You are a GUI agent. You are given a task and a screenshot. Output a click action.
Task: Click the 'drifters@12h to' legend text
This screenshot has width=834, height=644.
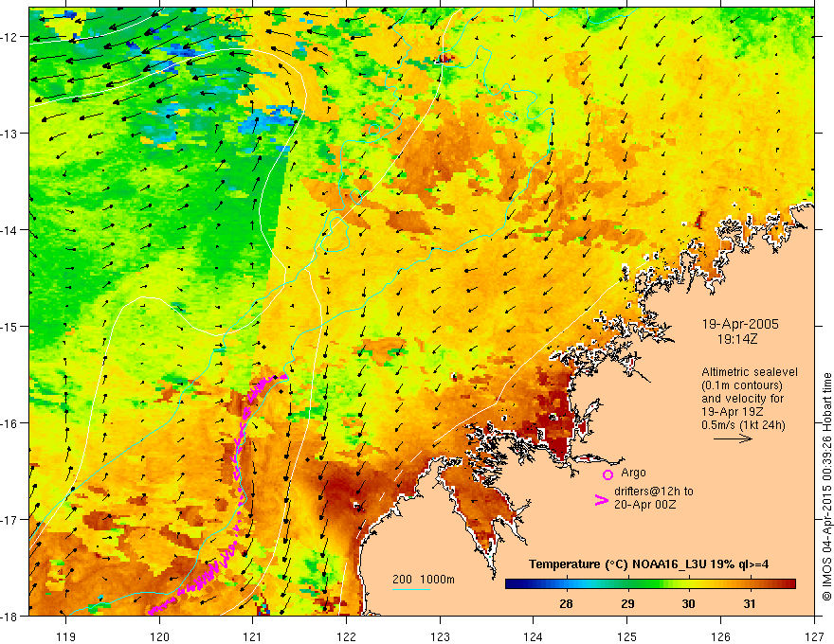(654, 492)
